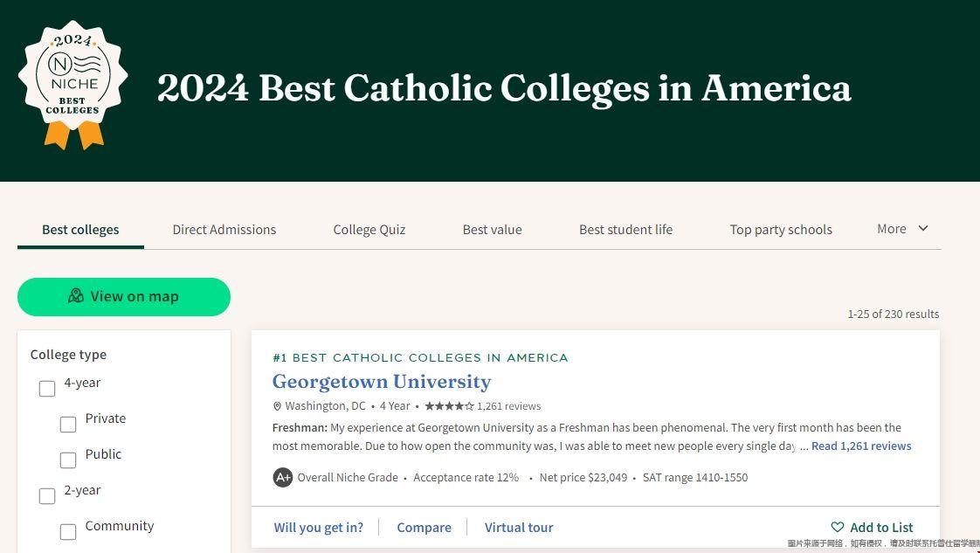Image resolution: width=980 pixels, height=553 pixels.
Task: Click the Niche 2024 Best Colleges badge
Action: 73,85
